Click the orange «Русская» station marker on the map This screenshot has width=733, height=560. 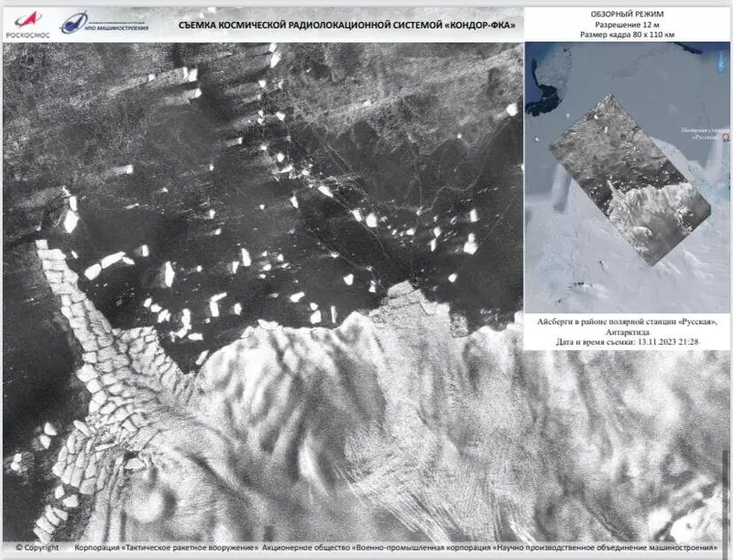pyautogui.click(x=725, y=139)
